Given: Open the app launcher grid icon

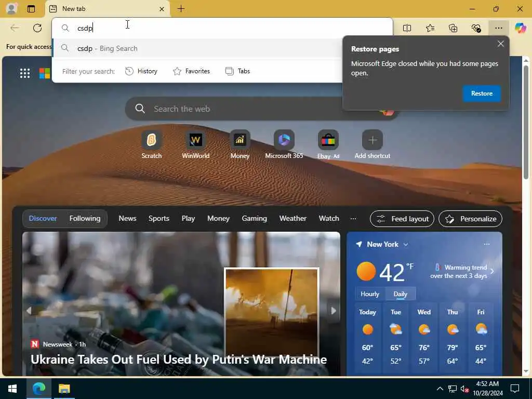Looking at the screenshot, I should (25, 73).
